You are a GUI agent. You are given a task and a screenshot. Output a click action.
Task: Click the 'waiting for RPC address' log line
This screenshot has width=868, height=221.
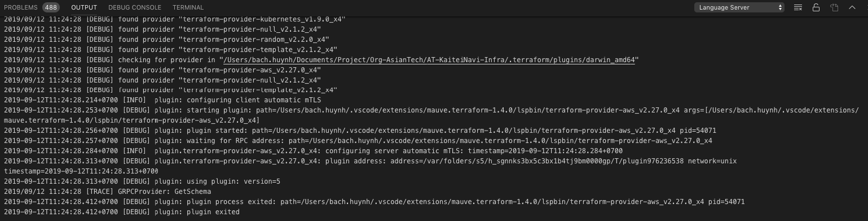click(358, 141)
